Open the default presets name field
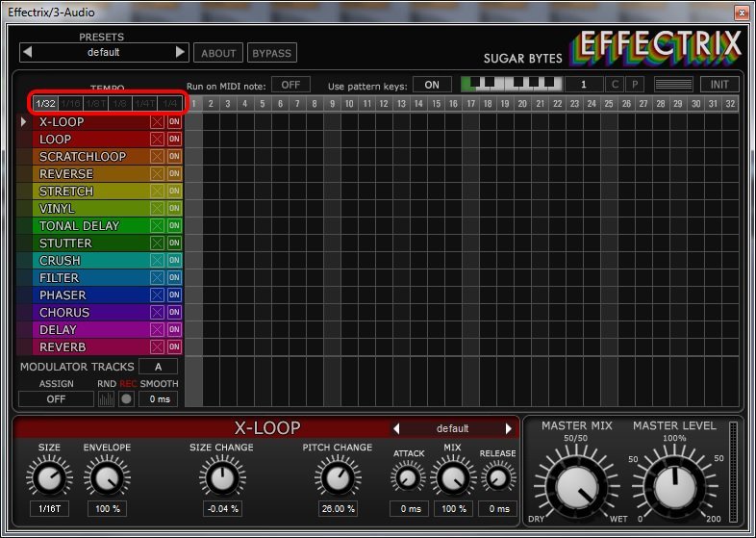Image resolution: width=756 pixels, height=538 pixels. point(103,52)
